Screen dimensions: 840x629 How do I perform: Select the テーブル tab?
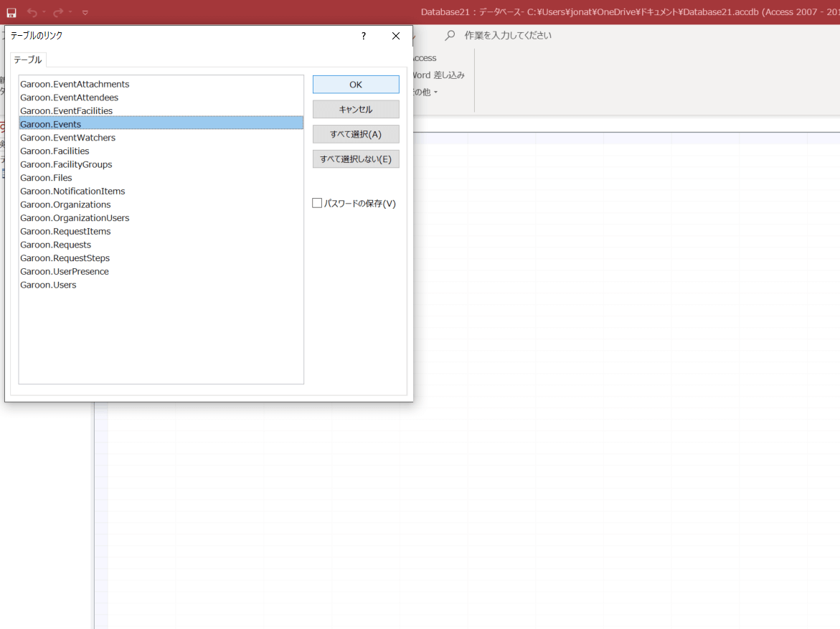click(28, 60)
